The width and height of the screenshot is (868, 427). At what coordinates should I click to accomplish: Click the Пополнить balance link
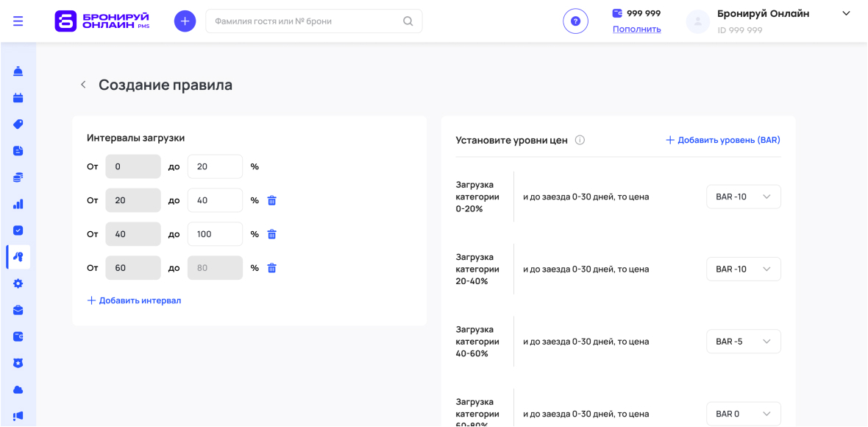tap(636, 29)
